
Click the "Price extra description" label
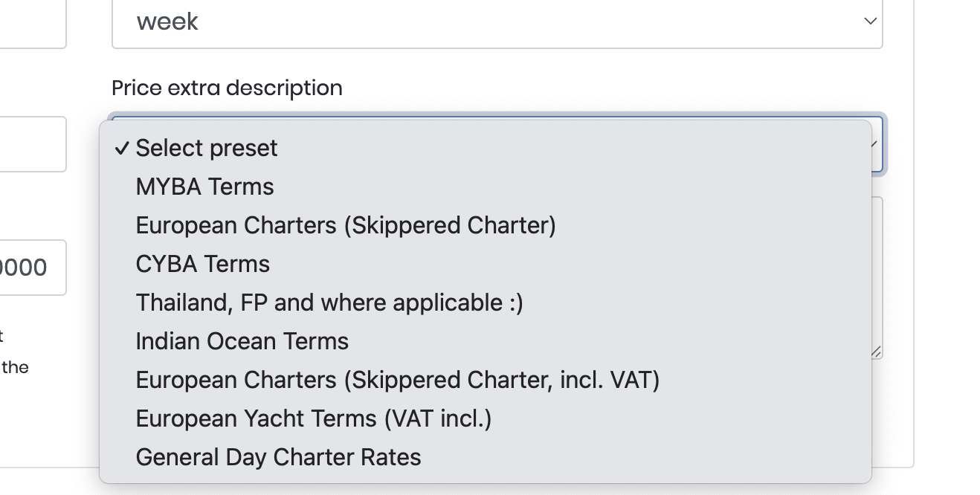tap(227, 88)
